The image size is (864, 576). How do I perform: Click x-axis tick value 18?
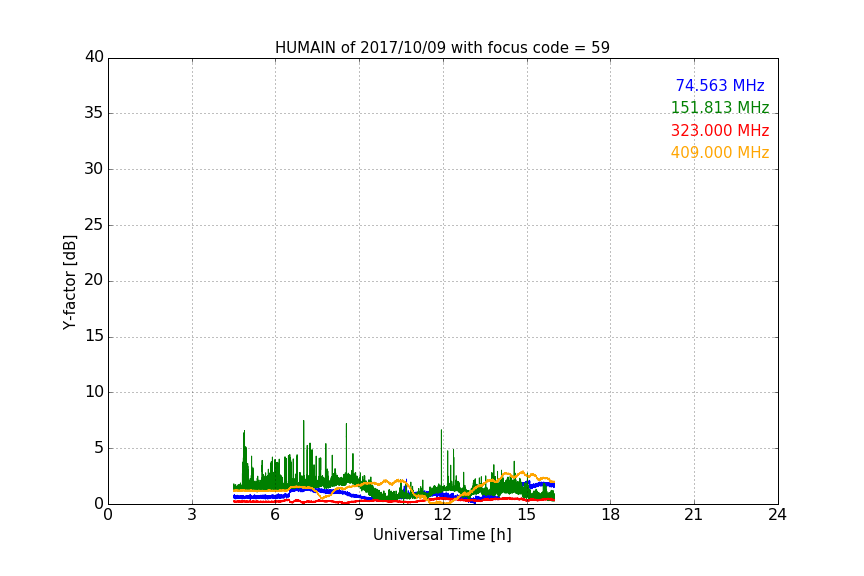(611, 515)
